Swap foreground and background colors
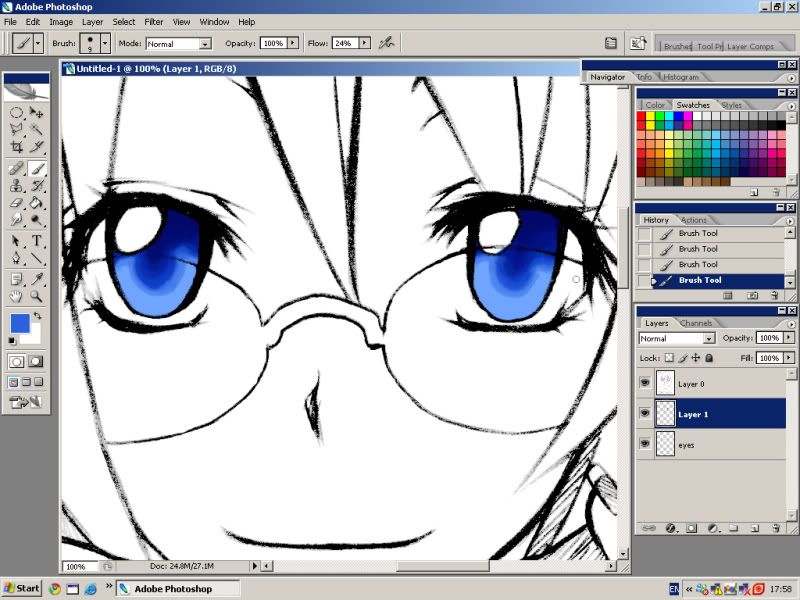Screen dimensions: 800x600 (x=38, y=316)
